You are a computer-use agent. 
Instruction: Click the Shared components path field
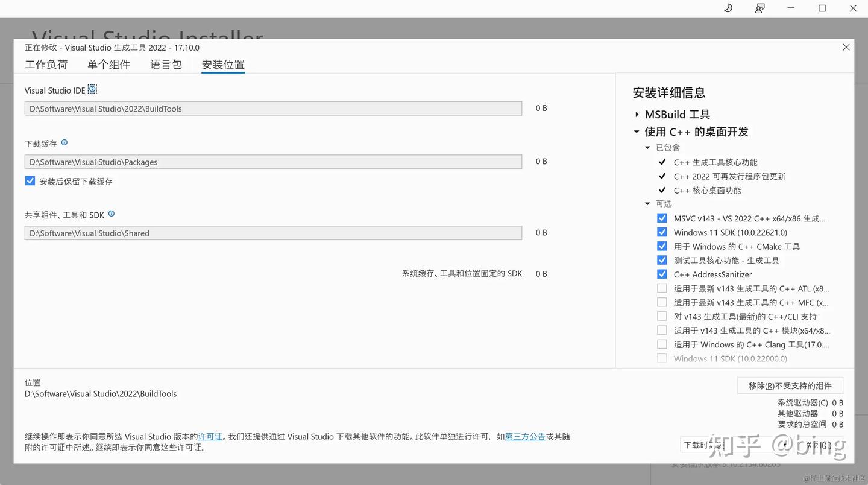(273, 233)
